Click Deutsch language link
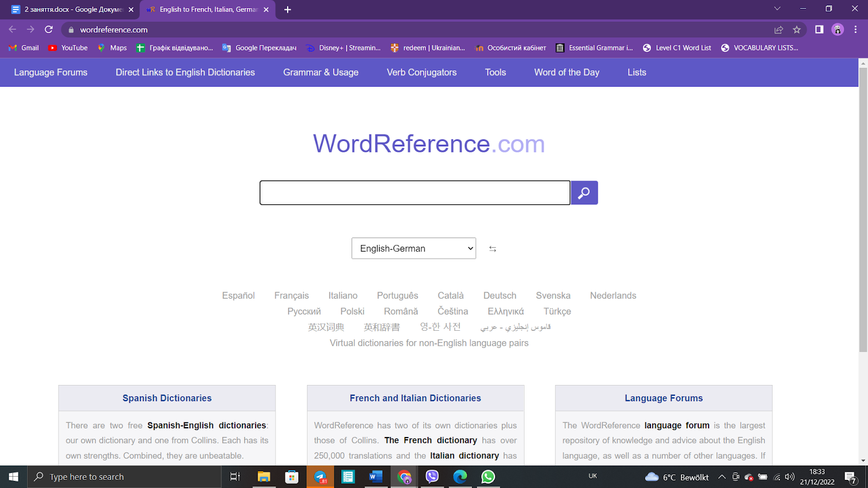 pyautogui.click(x=500, y=296)
